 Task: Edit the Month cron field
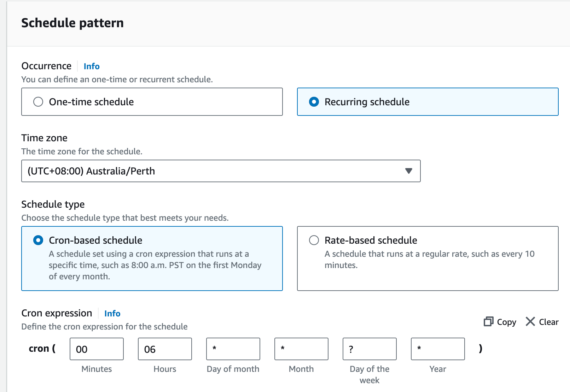click(301, 349)
